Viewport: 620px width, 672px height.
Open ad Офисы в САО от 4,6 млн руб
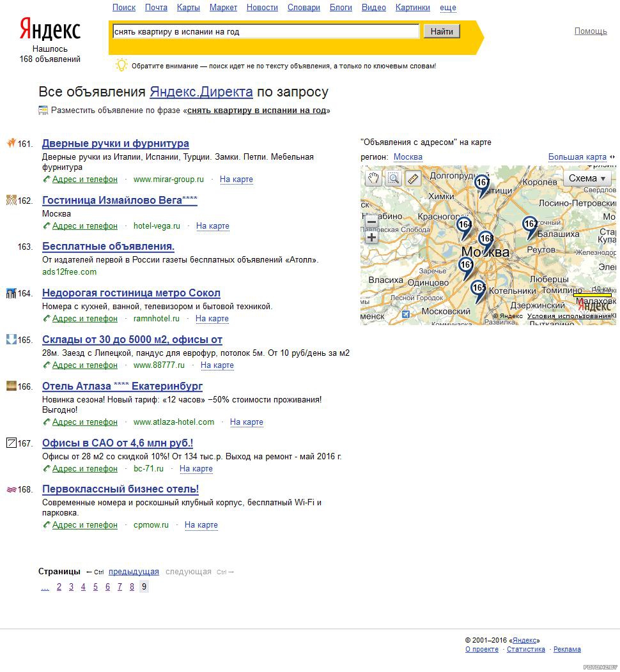pos(118,443)
